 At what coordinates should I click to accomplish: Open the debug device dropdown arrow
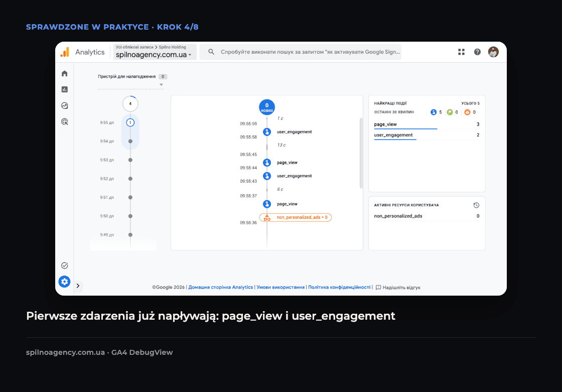point(161,85)
